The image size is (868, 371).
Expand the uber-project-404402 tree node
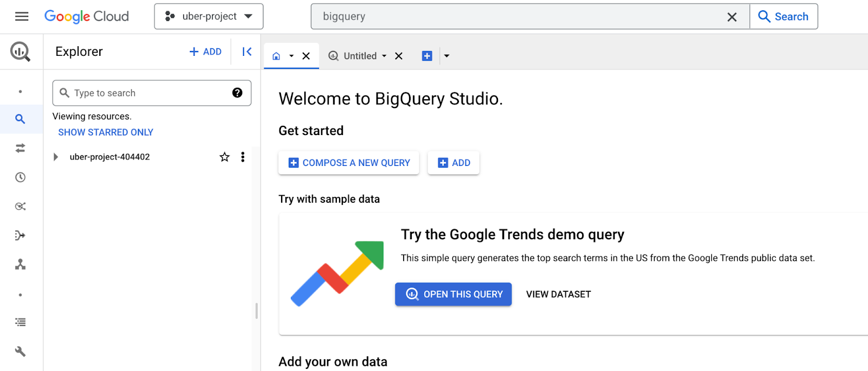pyautogui.click(x=55, y=157)
